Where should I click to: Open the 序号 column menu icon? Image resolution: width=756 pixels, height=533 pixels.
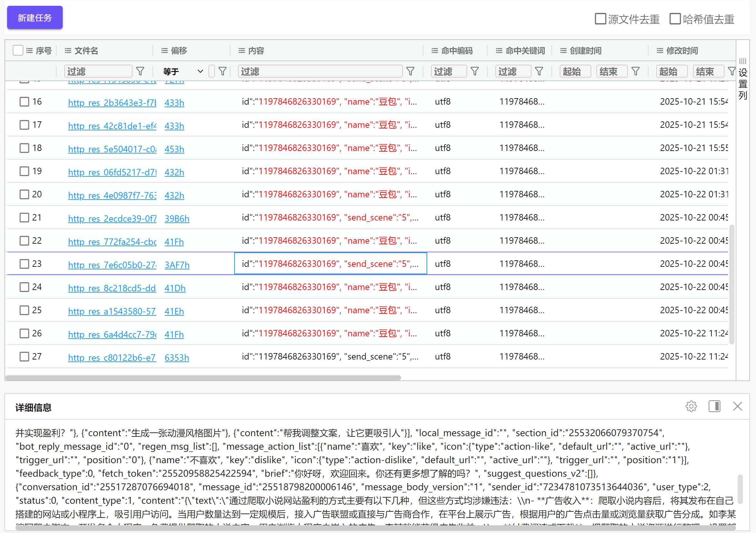tap(29, 51)
